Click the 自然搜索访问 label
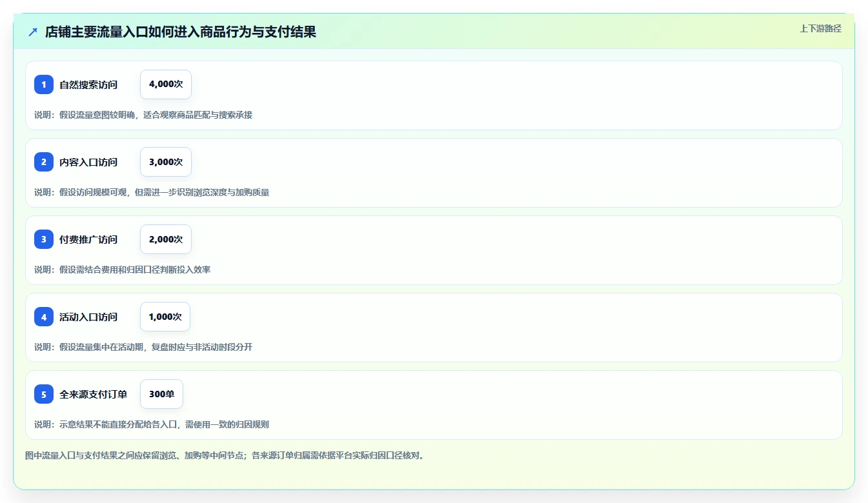The width and height of the screenshot is (868, 503). (88, 84)
